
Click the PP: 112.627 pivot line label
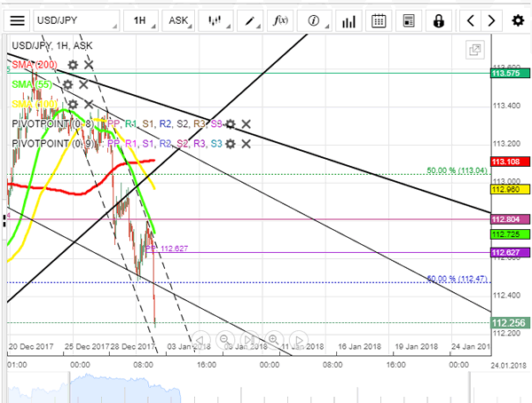click(x=167, y=249)
